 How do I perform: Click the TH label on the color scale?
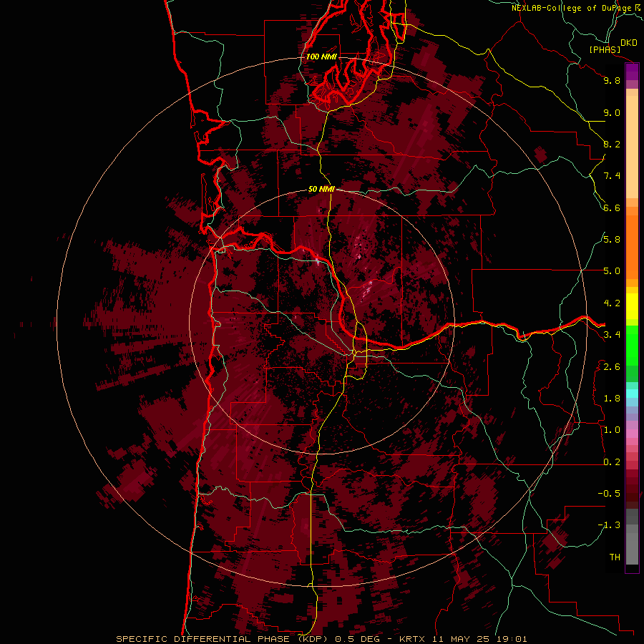[615, 557]
